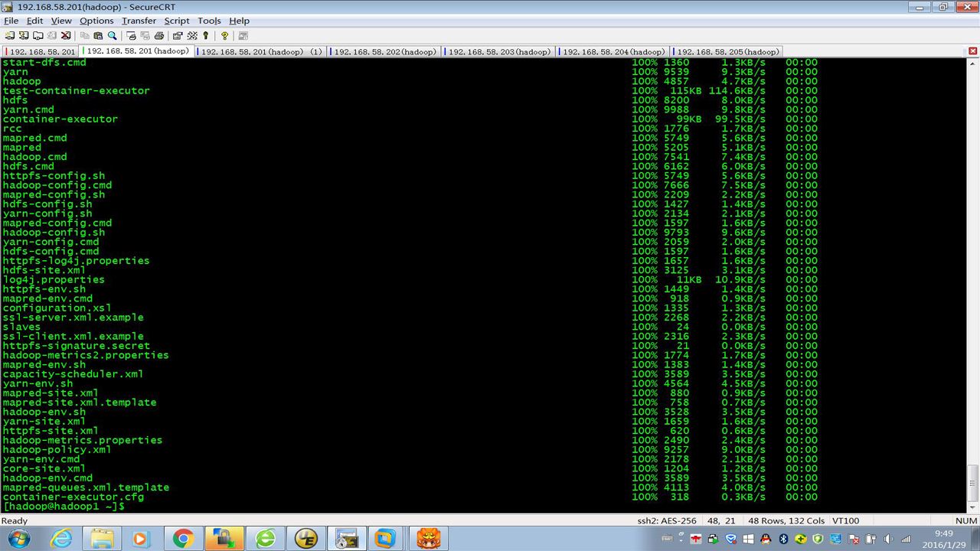
Task: Click the Paste clipboard toolbar icon
Action: pos(98,35)
